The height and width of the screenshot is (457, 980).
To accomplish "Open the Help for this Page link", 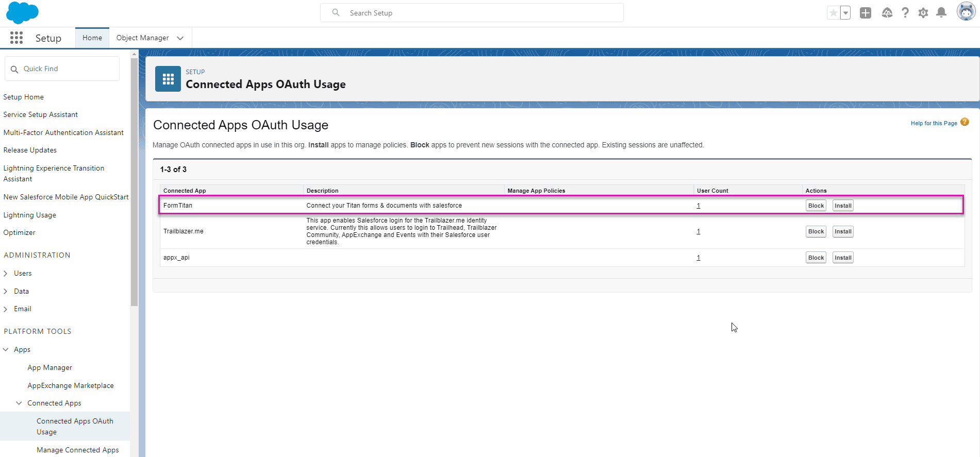I will tap(934, 123).
